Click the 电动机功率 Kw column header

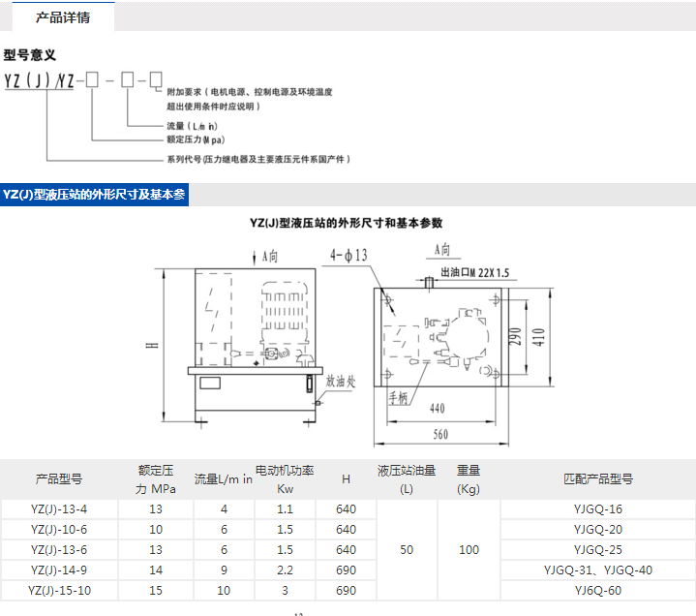[x=285, y=478]
